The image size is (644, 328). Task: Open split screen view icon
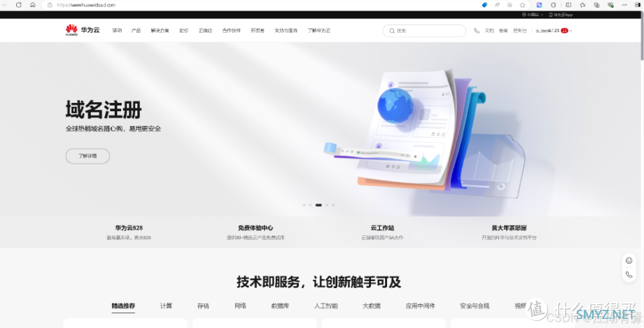pos(568,5)
